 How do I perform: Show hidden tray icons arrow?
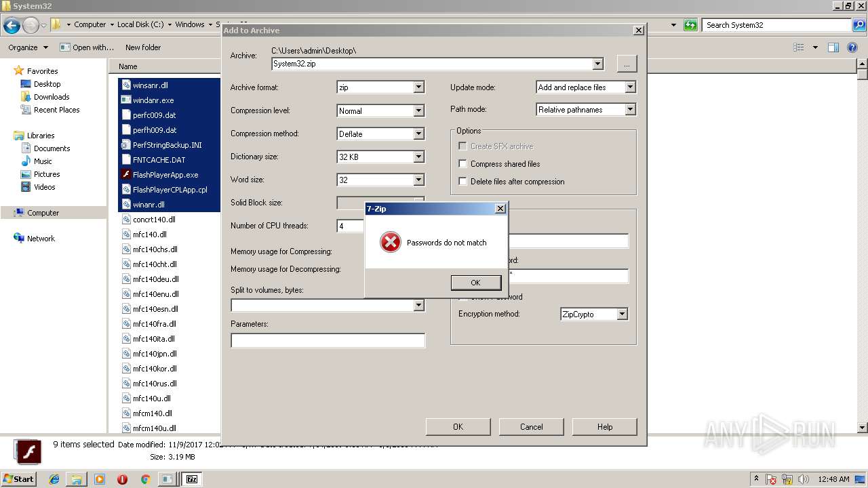coord(757,479)
